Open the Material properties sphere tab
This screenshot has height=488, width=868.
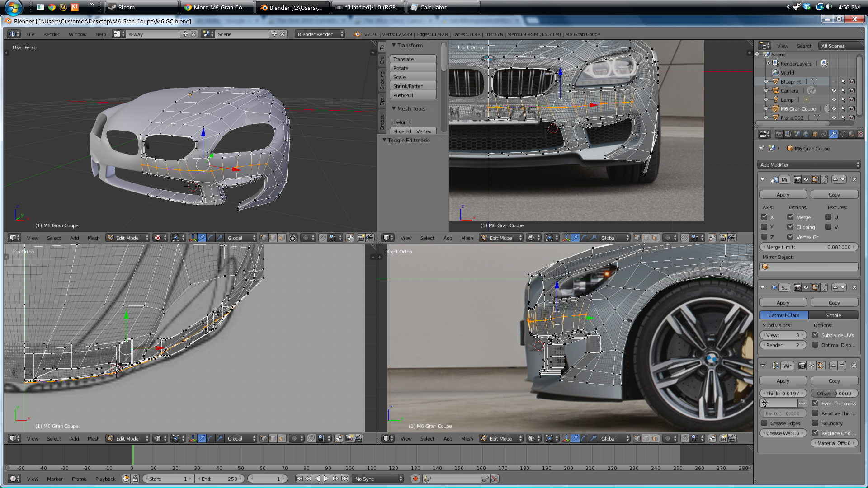point(851,134)
